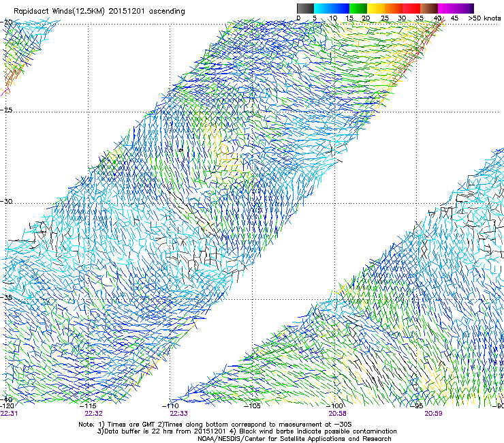The height and width of the screenshot is (443, 504).
Task: Click the 20:58 measurement time label
Action: coord(337,414)
